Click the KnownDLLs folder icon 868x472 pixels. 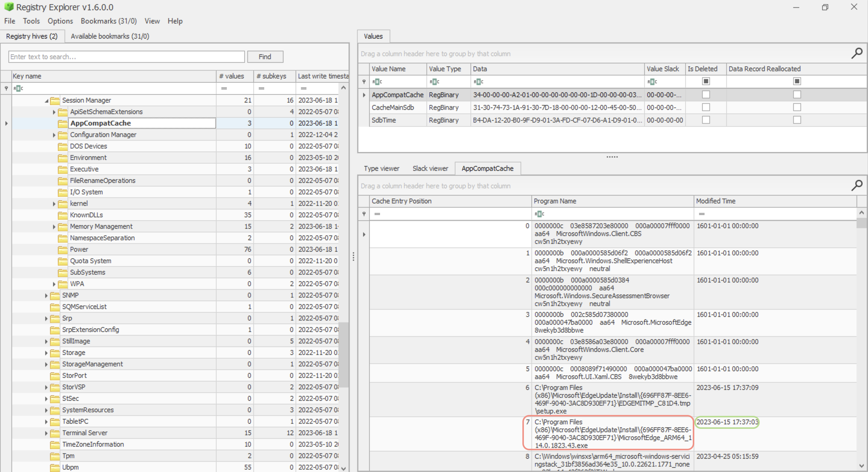[63, 215]
